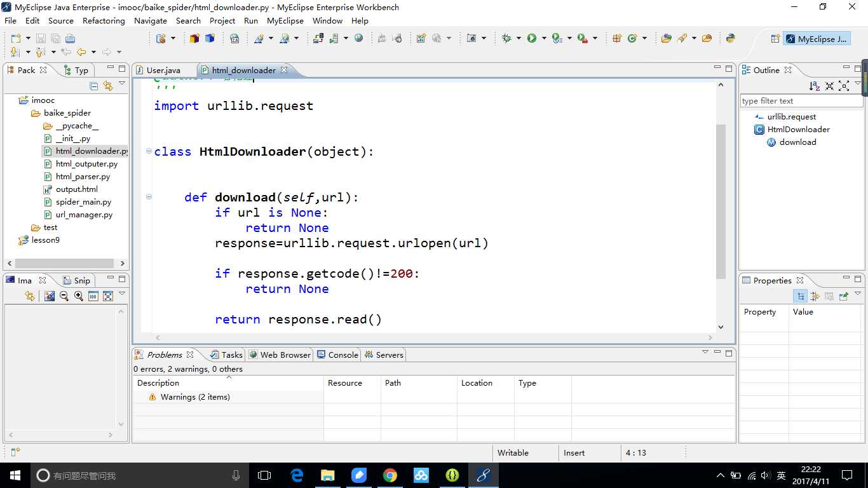Click the zoom in magnifier in Image view
868x488 pixels.
(79, 296)
